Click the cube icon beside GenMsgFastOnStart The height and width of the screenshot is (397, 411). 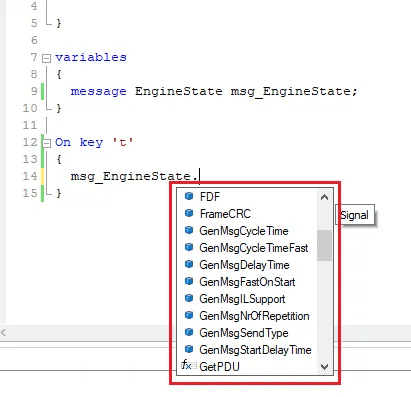tap(189, 281)
